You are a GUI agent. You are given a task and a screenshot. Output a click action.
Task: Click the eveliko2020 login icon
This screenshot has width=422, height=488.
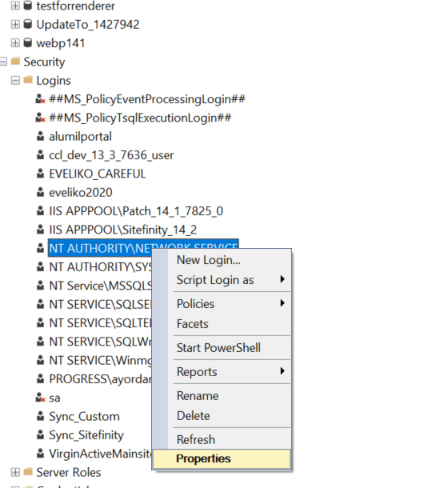pyautogui.click(x=40, y=192)
